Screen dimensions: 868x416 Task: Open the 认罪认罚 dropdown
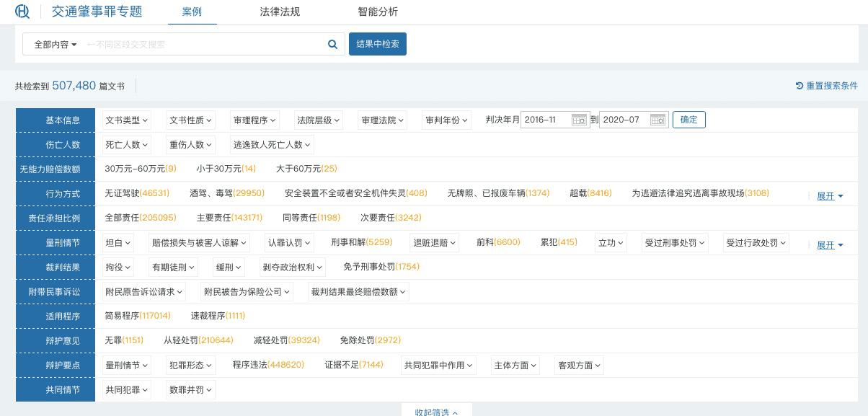[x=290, y=243]
